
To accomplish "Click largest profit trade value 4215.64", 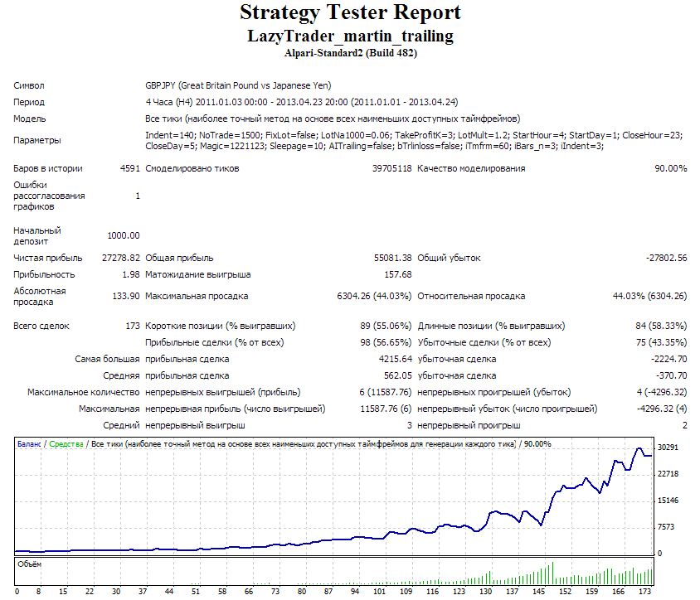I will [395, 359].
